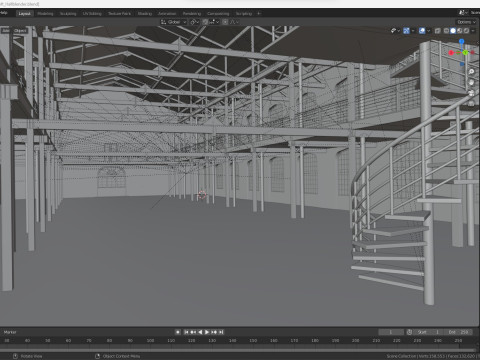Open the pivot point dropdown
Viewport: 480px width, 360px height.
point(195,22)
